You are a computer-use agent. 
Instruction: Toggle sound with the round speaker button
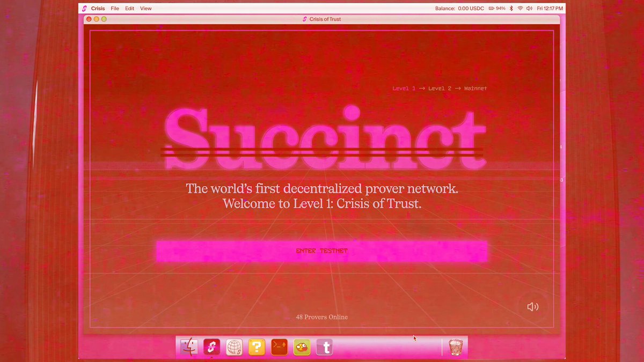coord(532,307)
